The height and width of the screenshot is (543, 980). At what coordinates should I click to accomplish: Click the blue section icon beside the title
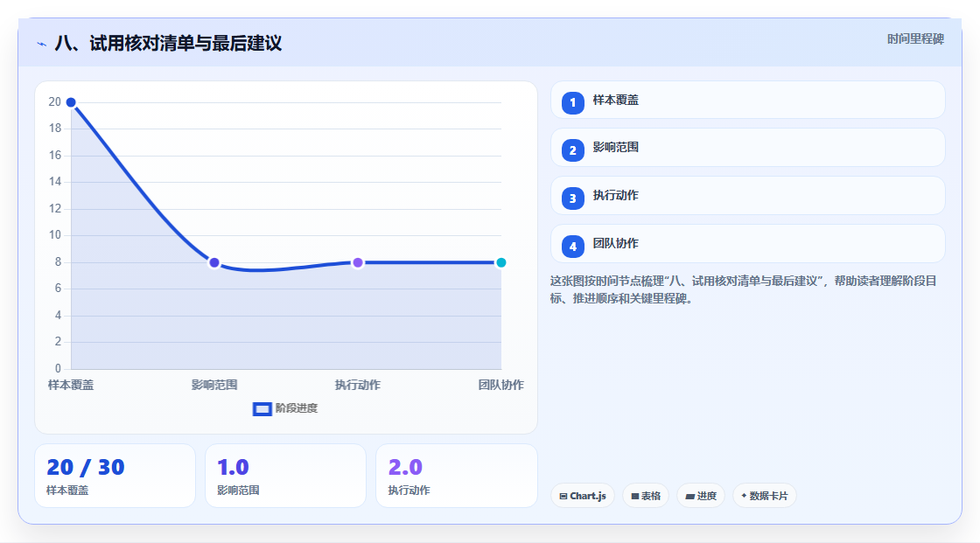[x=41, y=44]
